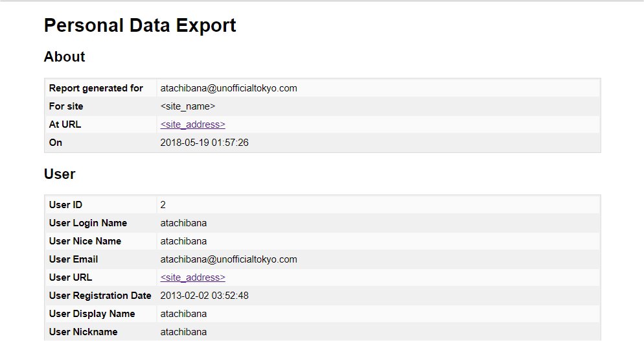Click the About section heading
Viewport: 644px width, 341px height.
(64, 57)
